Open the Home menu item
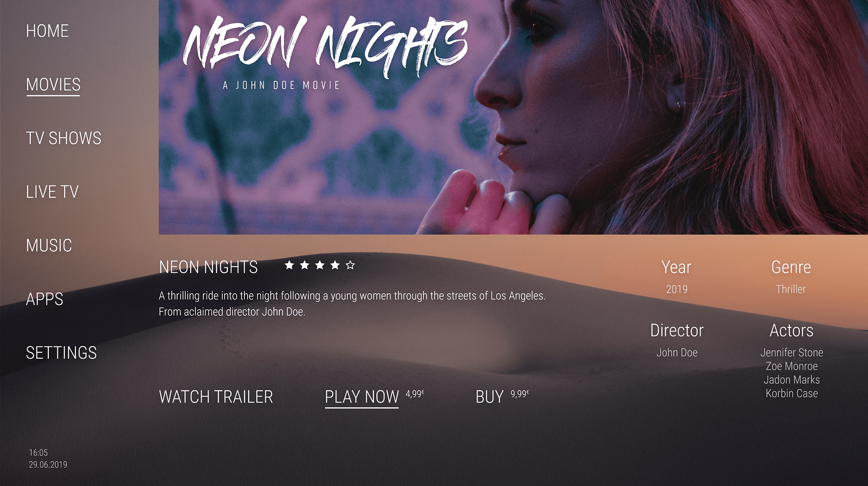The image size is (868, 486). click(47, 31)
